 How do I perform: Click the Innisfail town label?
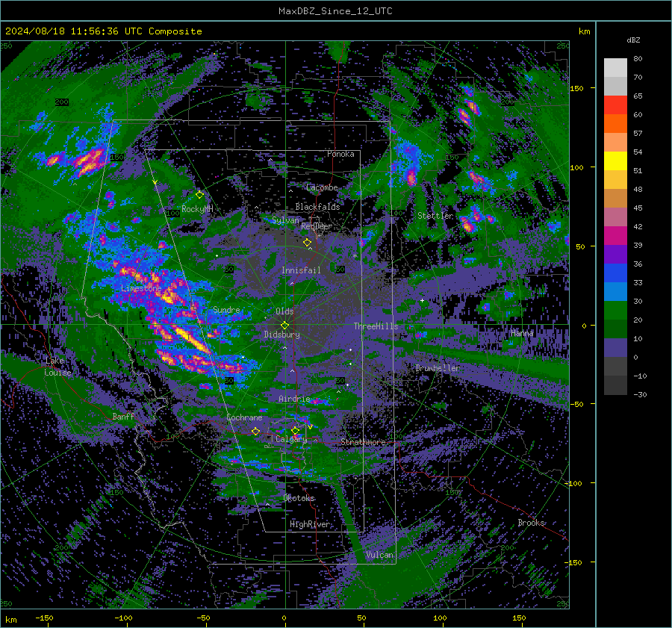coord(302,270)
